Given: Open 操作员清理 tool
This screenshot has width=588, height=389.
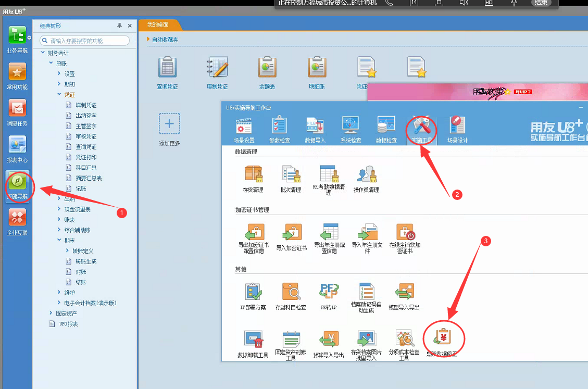Looking at the screenshot, I should pos(366,179).
